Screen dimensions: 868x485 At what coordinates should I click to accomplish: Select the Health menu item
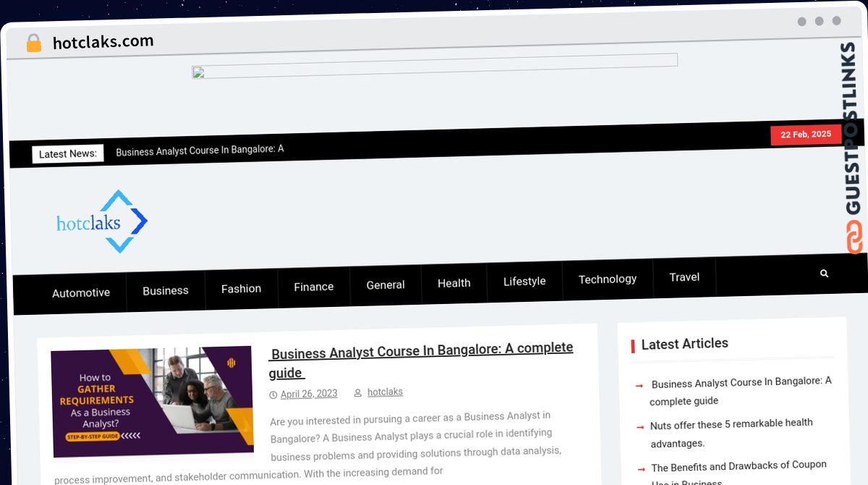pos(454,283)
